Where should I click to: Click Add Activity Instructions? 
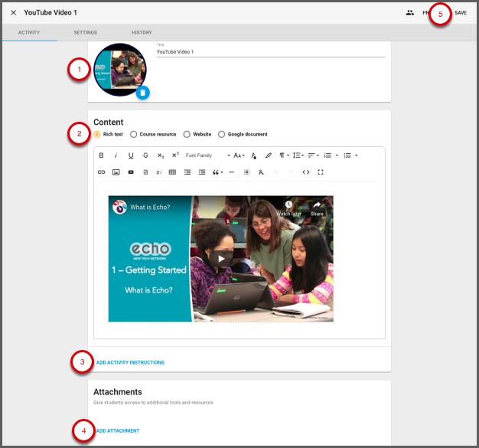click(130, 362)
